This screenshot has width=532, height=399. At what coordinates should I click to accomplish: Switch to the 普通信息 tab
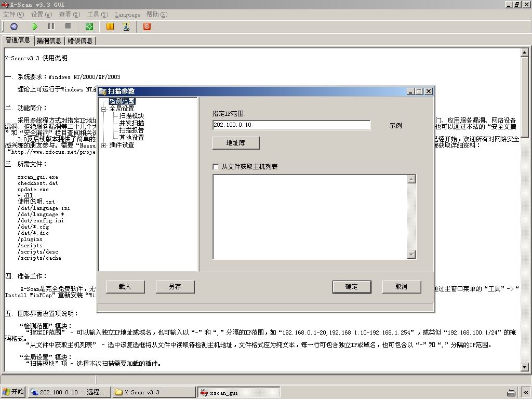tap(18, 40)
